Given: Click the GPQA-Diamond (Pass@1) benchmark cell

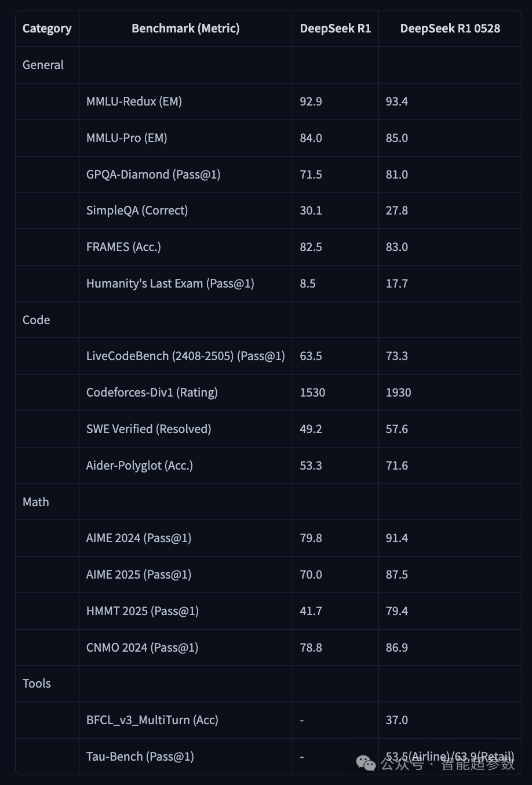Looking at the screenshot, I should coord(153,175).
